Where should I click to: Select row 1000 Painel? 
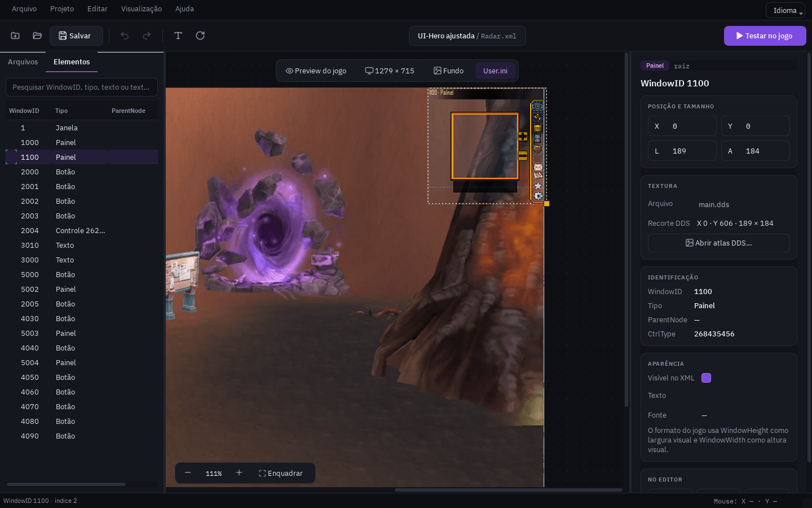(82, 143)
